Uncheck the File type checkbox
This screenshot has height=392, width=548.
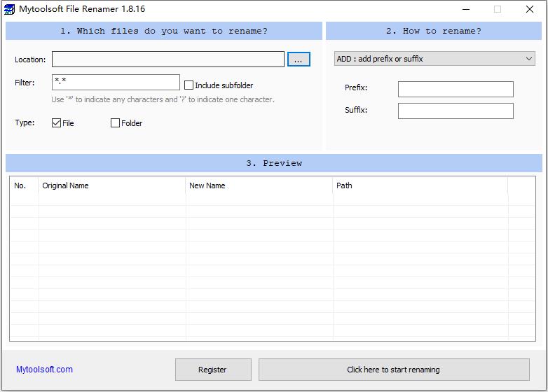(57, 123)
